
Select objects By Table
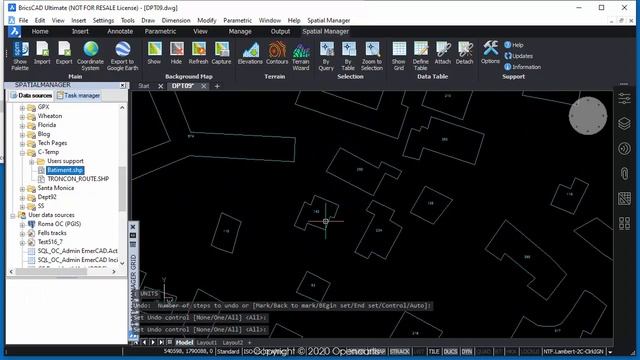(x=348, y=56)
